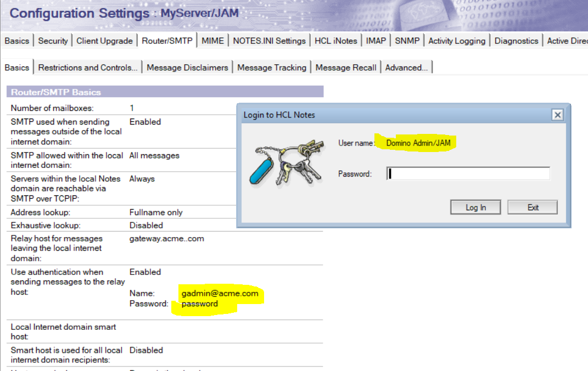The width and height of the screenshot is (588, 371).
Task: Click the Password input field
Action: [468, 174]
